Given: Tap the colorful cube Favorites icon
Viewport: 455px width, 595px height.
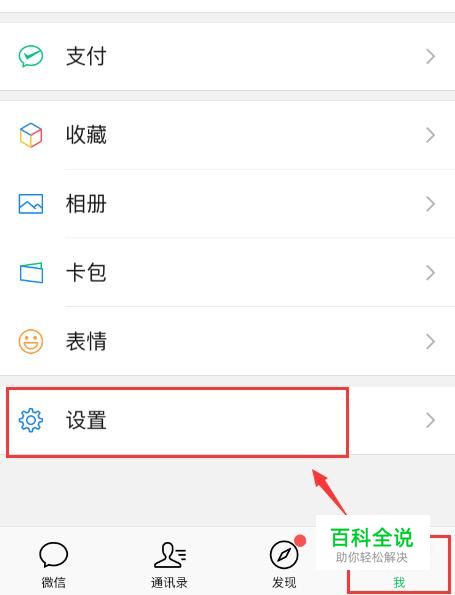Looking at the screenshot, I should pyautogui.click(x=31, y=135).
